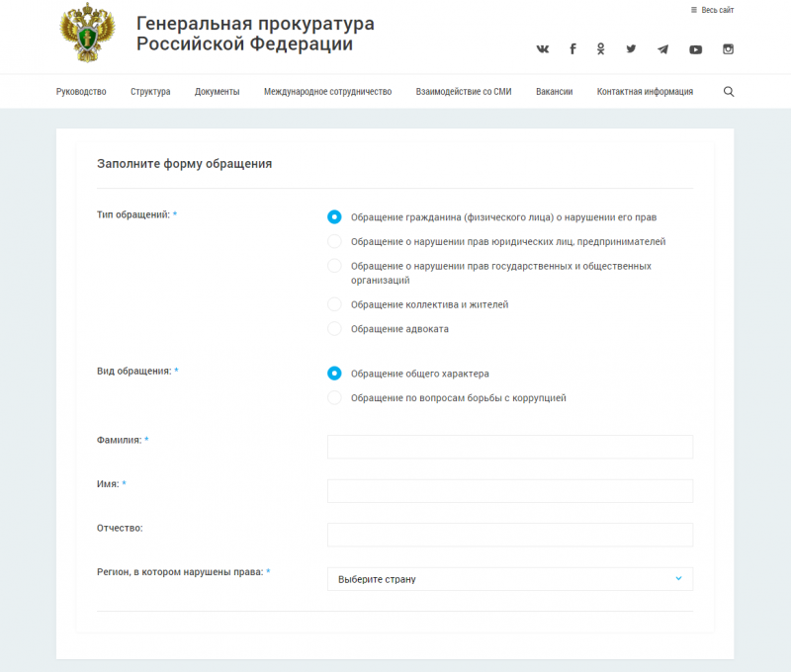Open the 'Структура' menu item
Viewport: 791px width, 672px height.
tap(150, 92)
